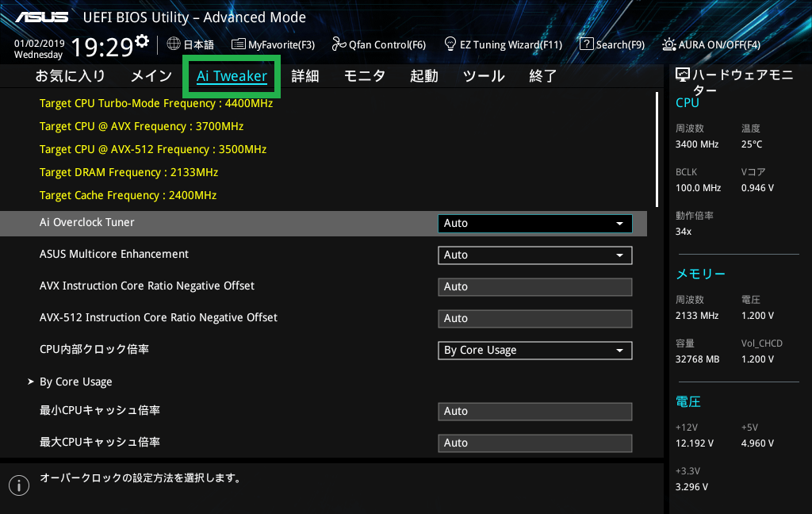The width and height of the screenshot is (812, 514).
Task: Click the date 01/02/2019
Action: coord(40,44)
